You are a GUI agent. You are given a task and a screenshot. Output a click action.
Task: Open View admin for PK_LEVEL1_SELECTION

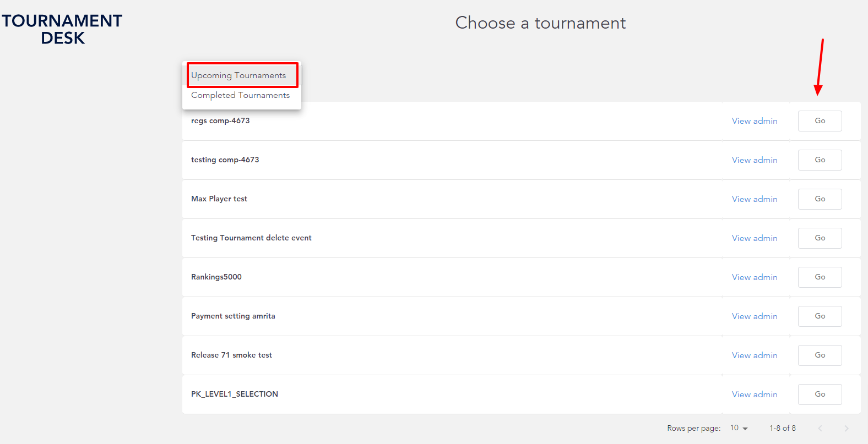(755, 394)
